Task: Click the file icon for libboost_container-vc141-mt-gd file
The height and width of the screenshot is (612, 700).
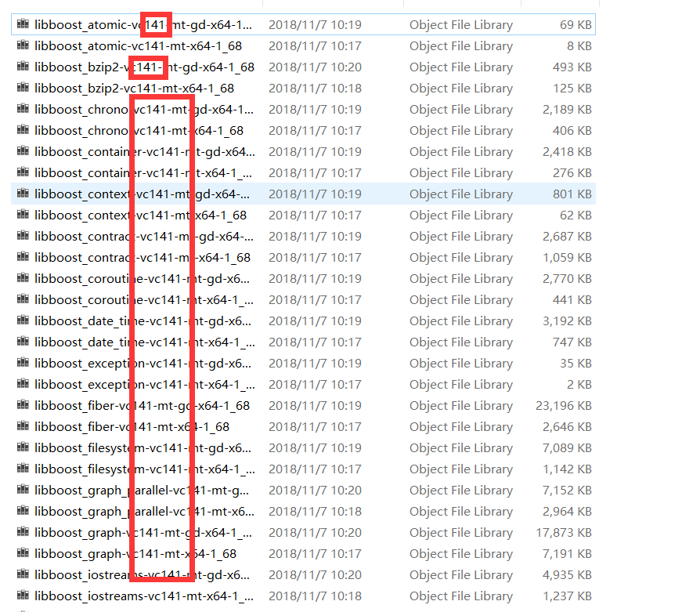Action: (23, 151)
